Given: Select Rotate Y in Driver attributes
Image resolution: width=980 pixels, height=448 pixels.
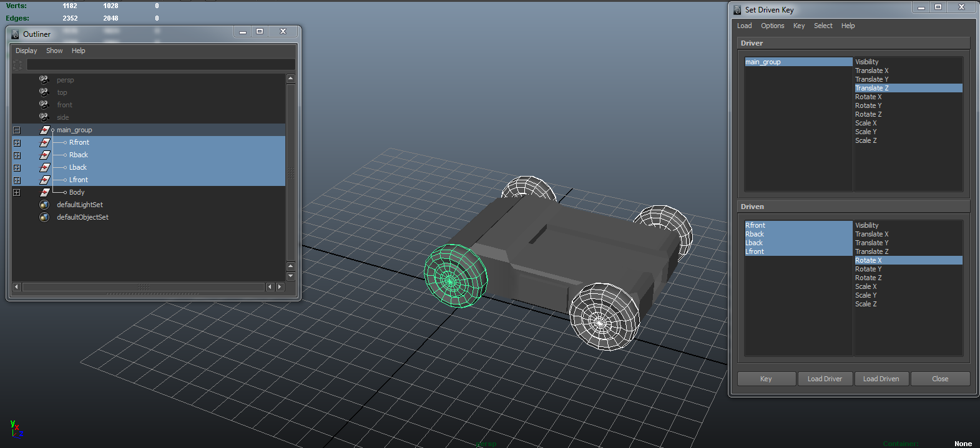Looking at the screenshot, I should coord(908,105).
